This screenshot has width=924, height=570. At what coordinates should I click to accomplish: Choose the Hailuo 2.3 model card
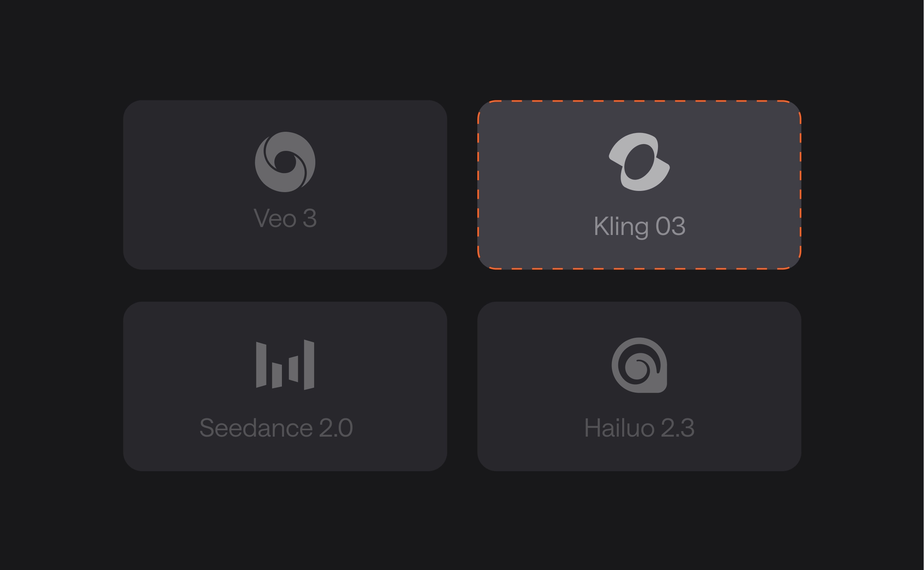[x=639, y=387]
